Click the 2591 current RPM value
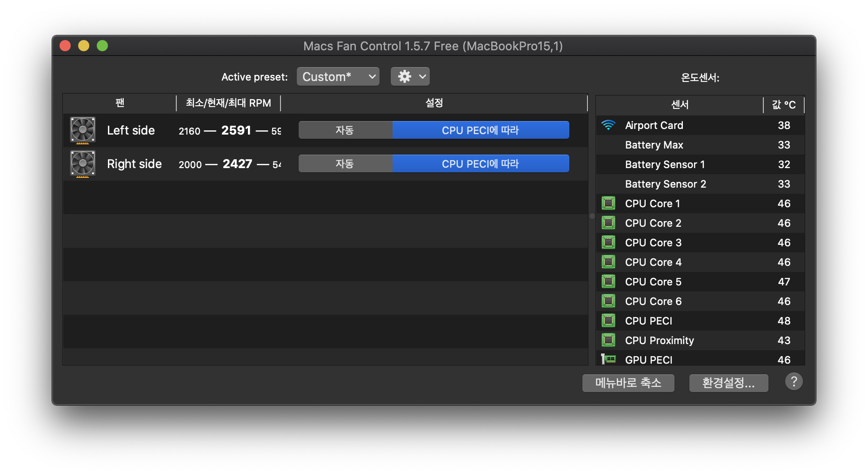 tap(236, 130)
